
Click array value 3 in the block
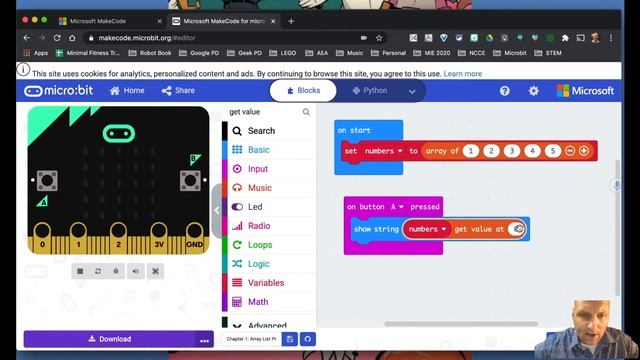[512, 151]
